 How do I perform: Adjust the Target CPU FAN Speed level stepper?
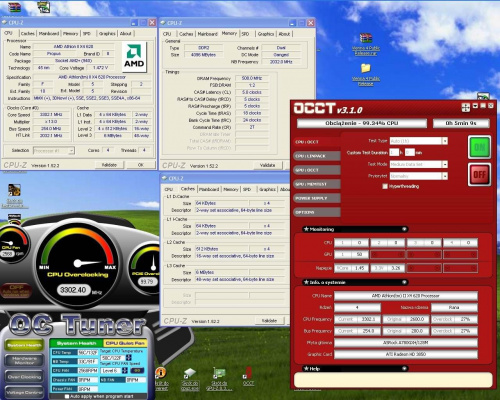(125, 370)
